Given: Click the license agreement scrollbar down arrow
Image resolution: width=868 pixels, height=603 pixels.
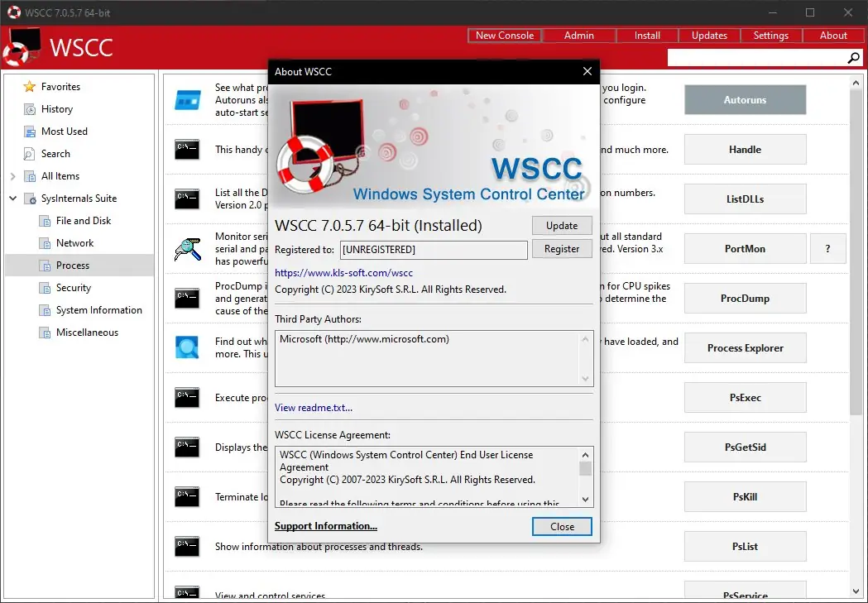Looking at the screenshot, I should (x=586, y=498).
